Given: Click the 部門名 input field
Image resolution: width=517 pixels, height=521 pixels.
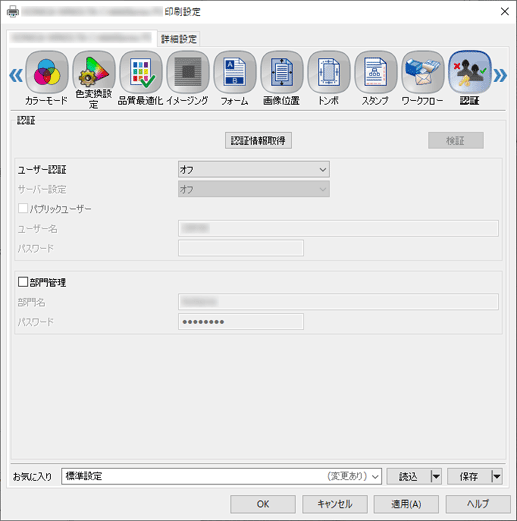Looking at the screenshot, I should pyautogui.click(x=338, y=302).
